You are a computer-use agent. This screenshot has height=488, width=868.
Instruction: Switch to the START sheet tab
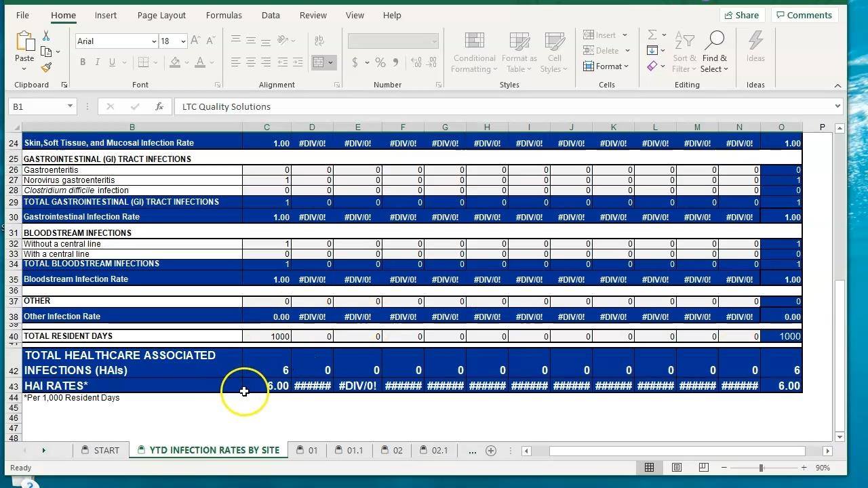click(x=100, y=451)
